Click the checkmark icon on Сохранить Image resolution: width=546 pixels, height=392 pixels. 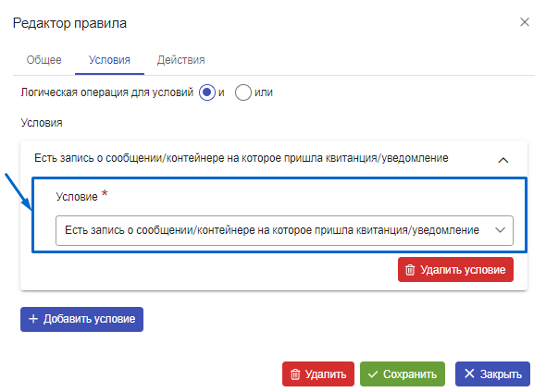click(x=373, y=374)
